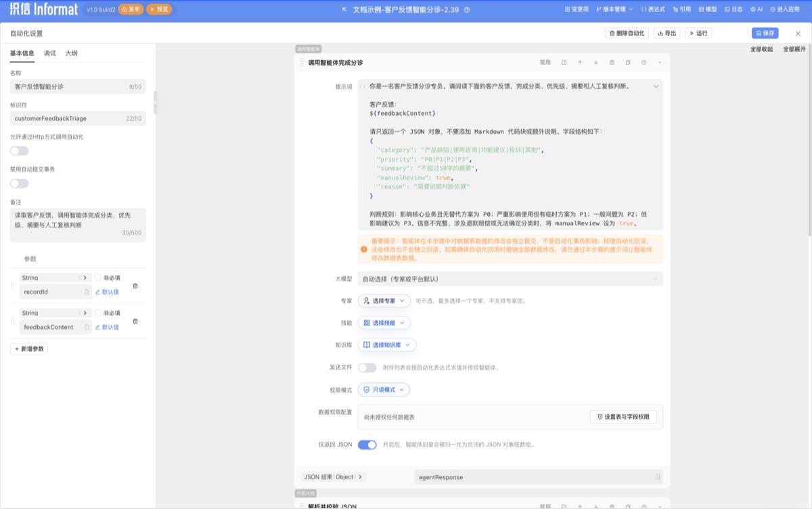Open the 选择专家 dropdown
The height and width of the screenshot is (509, 812).
pos(384,301)
